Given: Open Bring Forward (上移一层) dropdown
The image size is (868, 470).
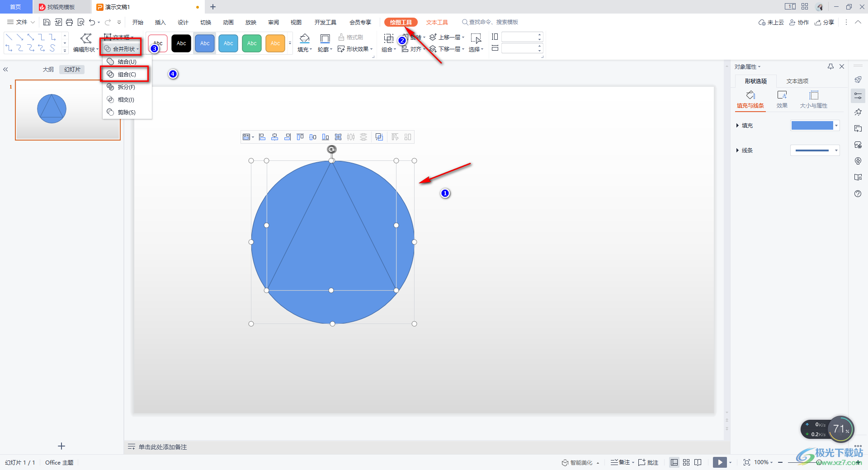Looking at the screenshot, I should (x=447, y=37).
